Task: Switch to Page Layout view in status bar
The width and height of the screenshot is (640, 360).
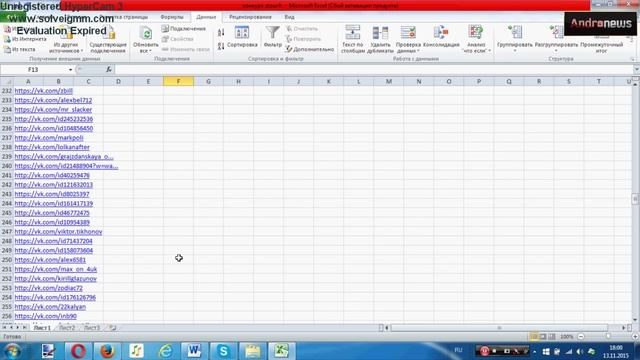Action: click(x=542, y=337)
